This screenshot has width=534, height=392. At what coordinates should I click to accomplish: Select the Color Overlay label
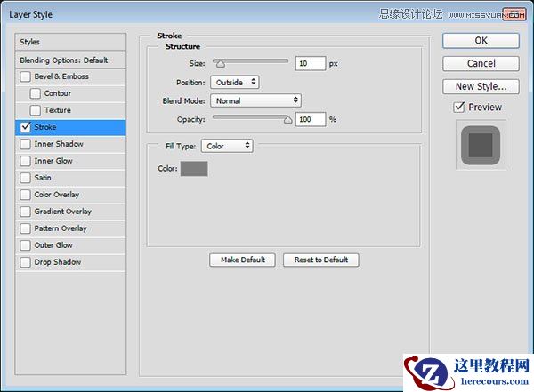(x=57, y=195)
